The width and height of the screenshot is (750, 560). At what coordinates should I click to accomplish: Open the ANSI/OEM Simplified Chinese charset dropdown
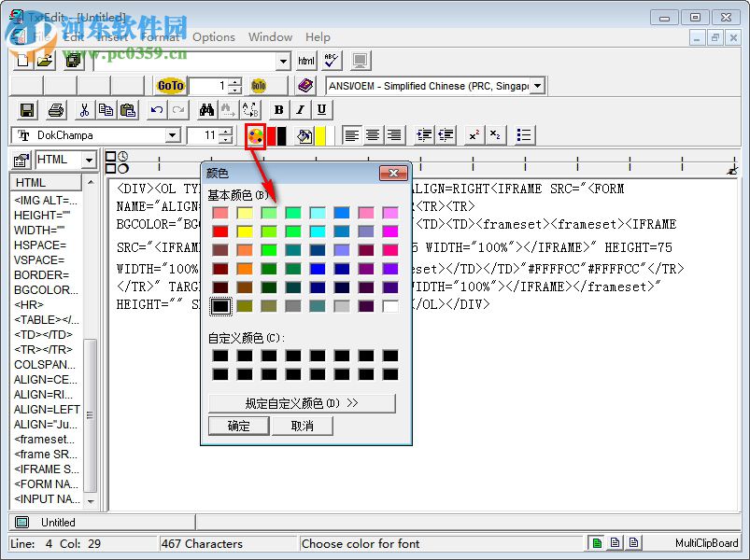(x=538, y=85)
